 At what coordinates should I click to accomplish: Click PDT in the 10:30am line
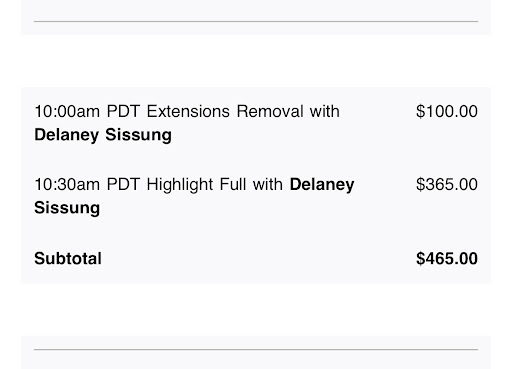(x=123, y=184)
